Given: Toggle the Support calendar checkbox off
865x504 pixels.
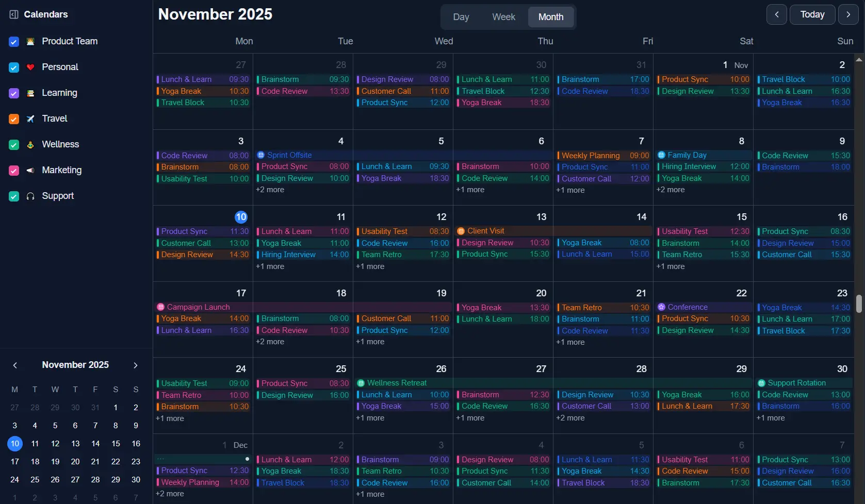Looking at the screenshot, I should pos(13,196).
